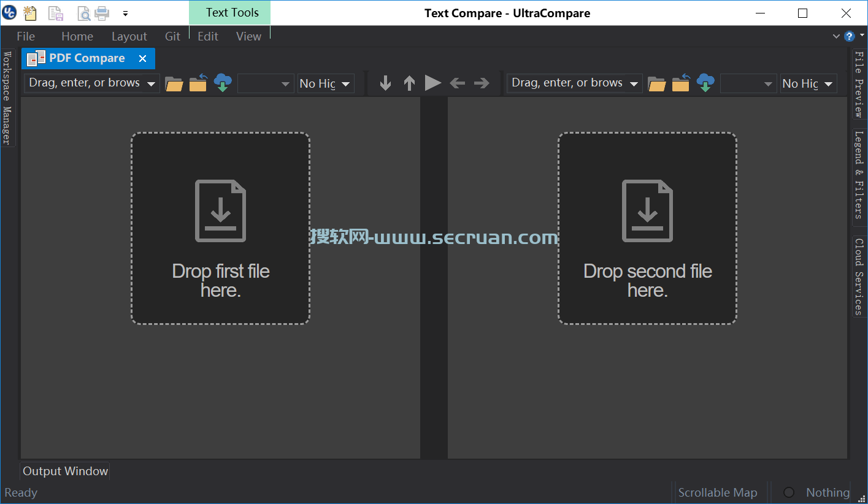
Task: Click the save session icon in quick access toolbar
Action: (55, 12)
